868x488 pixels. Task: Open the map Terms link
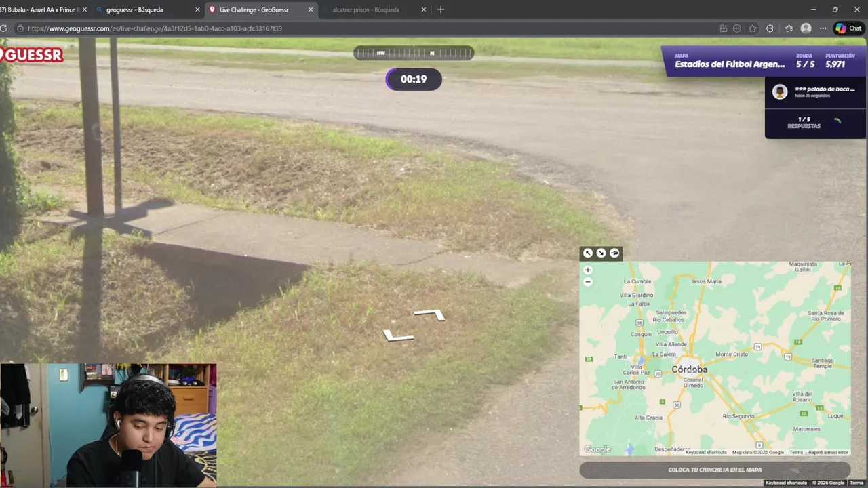point(796,452)
